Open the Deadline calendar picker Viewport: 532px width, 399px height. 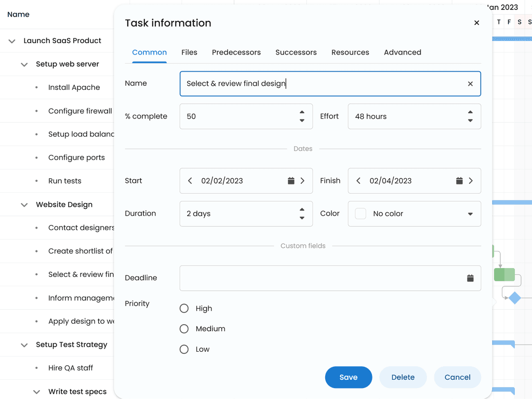click(x=470, y=278)
